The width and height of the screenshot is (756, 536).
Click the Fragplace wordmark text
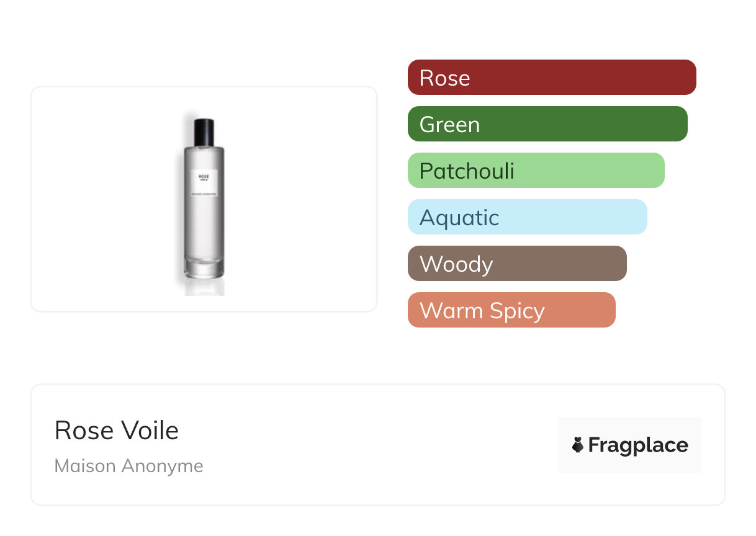638,445
